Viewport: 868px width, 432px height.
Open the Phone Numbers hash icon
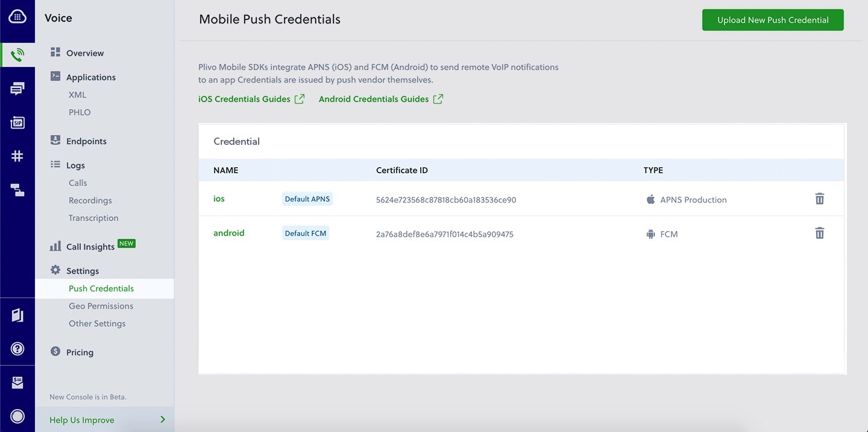click(17, 156)
